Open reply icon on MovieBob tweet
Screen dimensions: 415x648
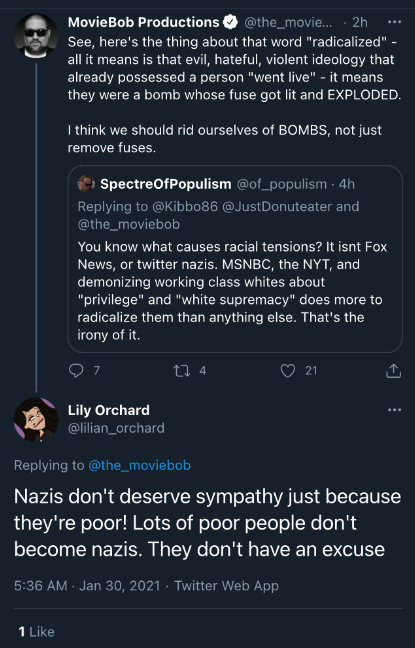tap(76, 371)
